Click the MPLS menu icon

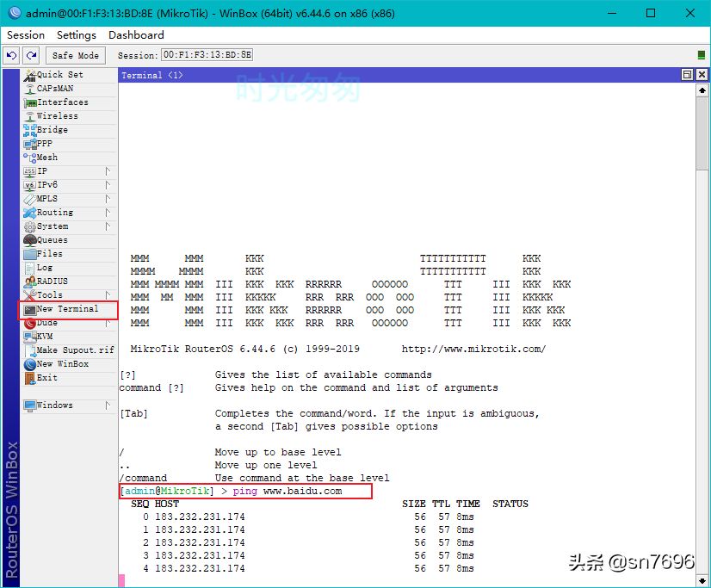coord(30,199)
